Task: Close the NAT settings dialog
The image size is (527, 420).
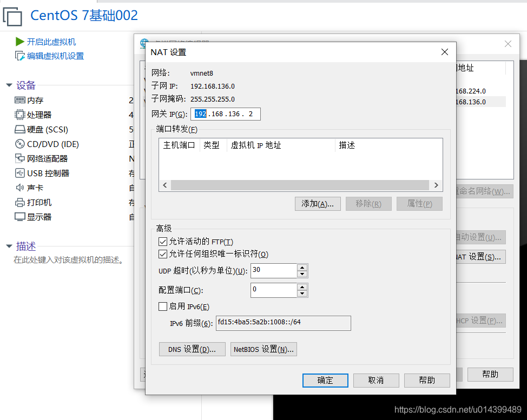Action: point(444,52)
